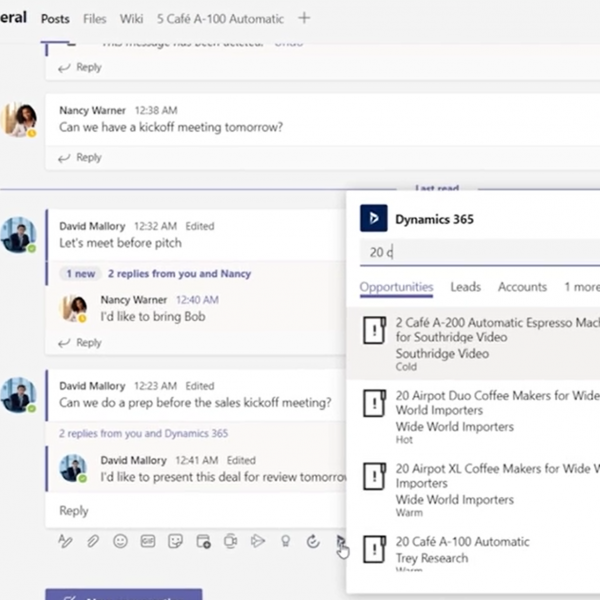Click message Can we do a prep before
Screen dimensions: 600x600
(x=195, y=403)
